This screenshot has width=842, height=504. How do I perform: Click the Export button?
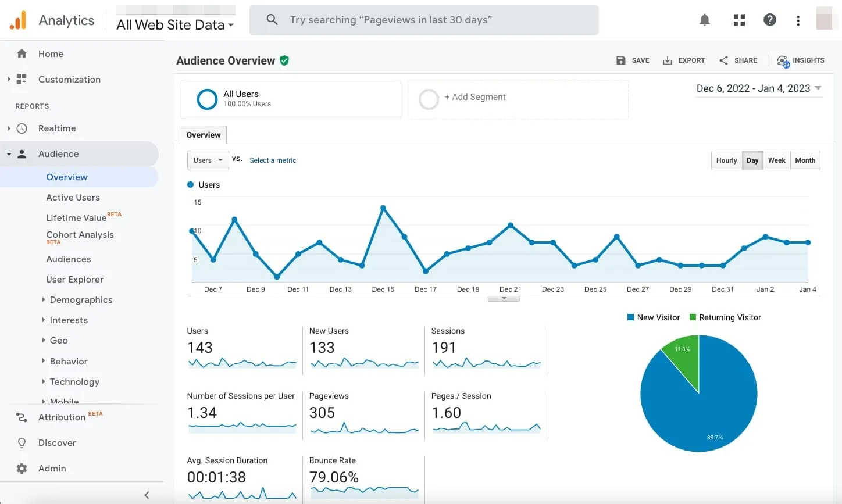(x=684, y=60)
